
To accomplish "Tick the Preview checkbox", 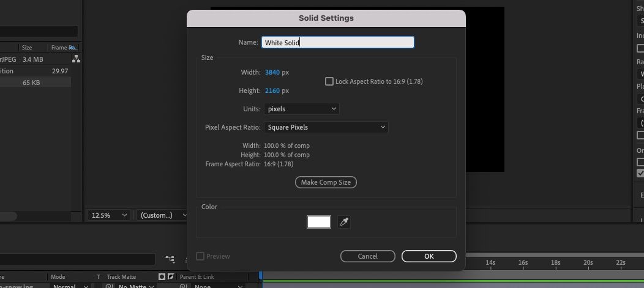I will click(200, 256).
